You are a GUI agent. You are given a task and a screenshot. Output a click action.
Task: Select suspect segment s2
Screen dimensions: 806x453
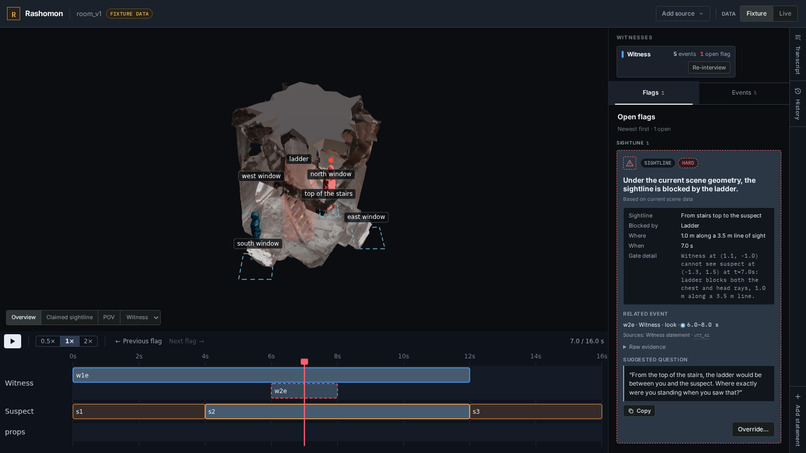(337, 411)
